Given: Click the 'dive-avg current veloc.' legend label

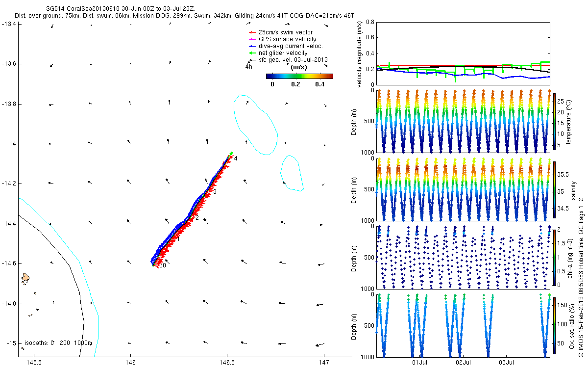Looking at the screenshot, I should pos(291,46).
